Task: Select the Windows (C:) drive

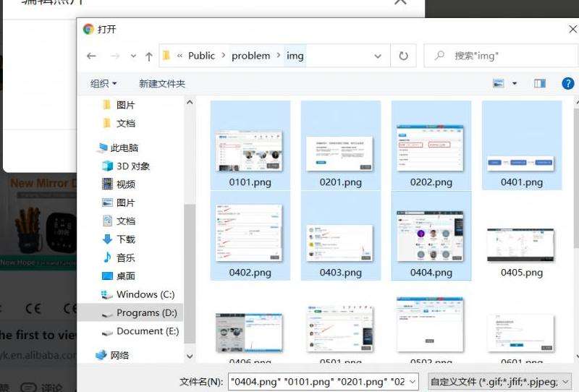Action: 145,294
